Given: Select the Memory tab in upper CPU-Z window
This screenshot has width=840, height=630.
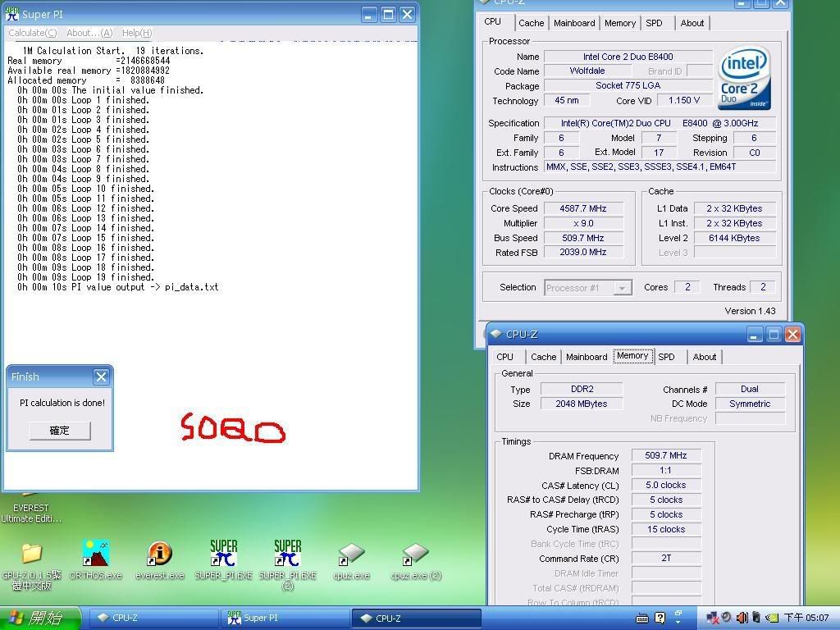Looking at the screenshot, I should 620,23.
